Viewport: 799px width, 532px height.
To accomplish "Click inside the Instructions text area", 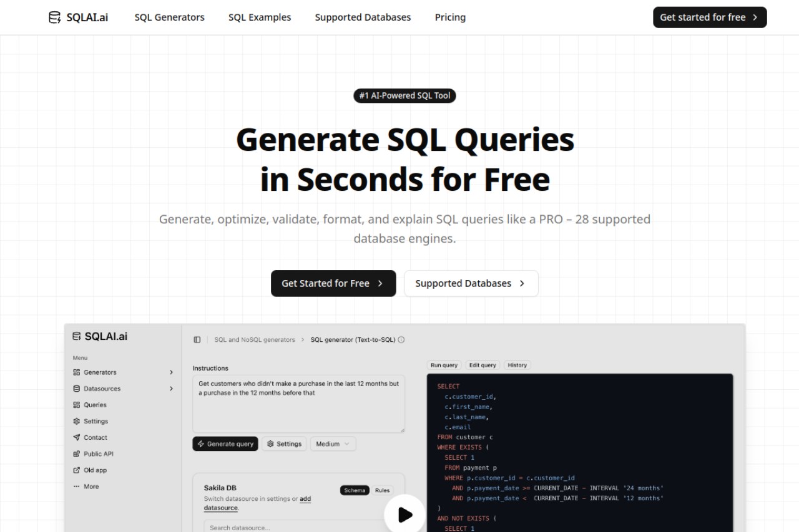I will coord(298,404).
